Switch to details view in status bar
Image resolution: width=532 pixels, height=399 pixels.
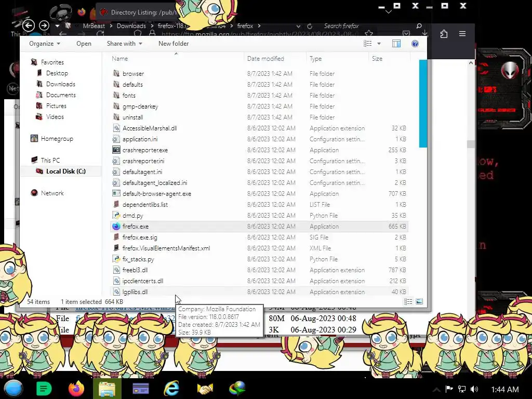point(408,301)
